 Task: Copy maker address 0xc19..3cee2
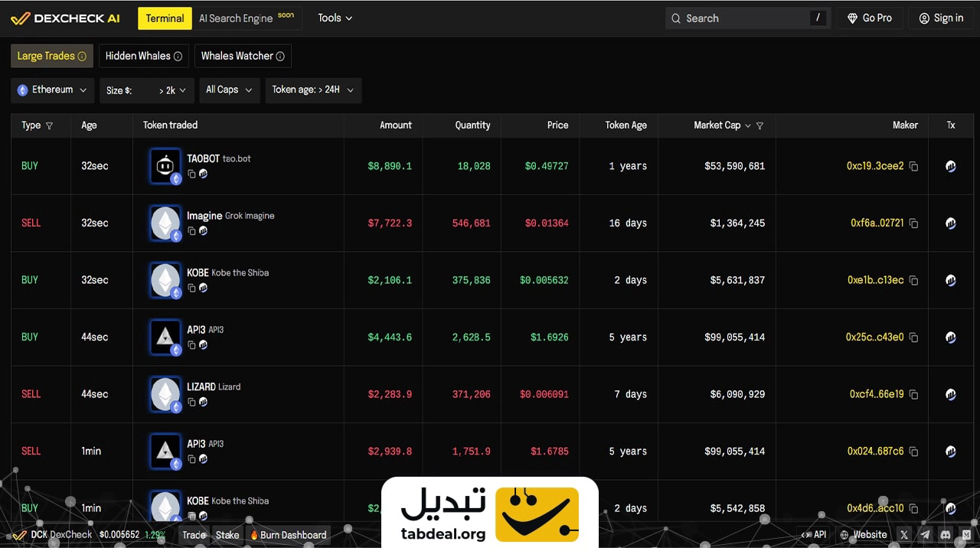913,166
